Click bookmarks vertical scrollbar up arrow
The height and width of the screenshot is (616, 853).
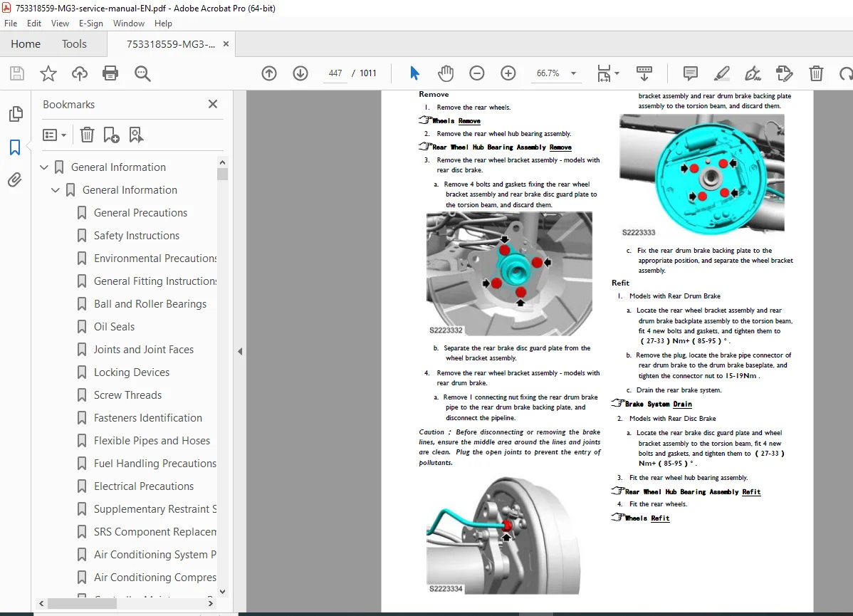coord(222,162)
